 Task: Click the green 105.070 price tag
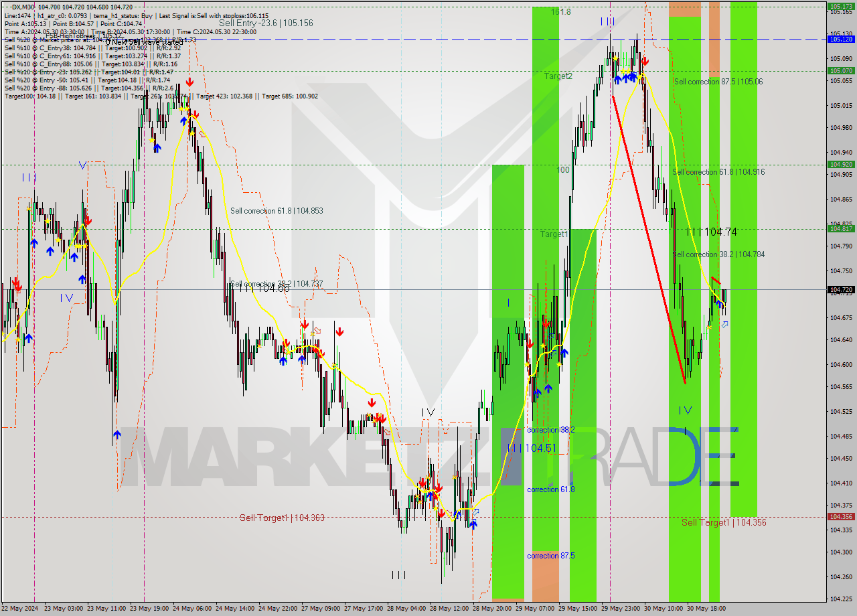click(x=841, y=70)
